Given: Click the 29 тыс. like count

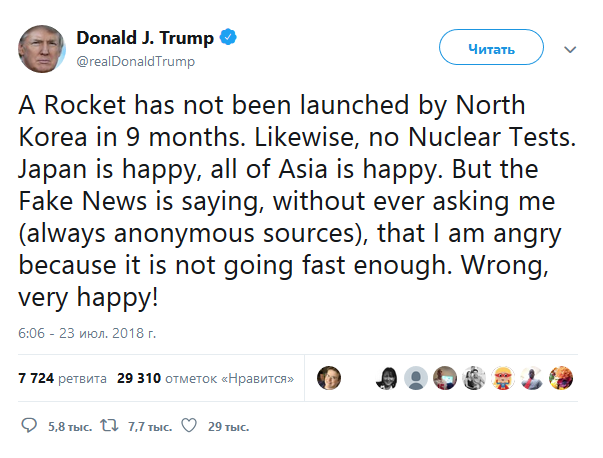Looking at the screenshot, I should coord(228,427).
